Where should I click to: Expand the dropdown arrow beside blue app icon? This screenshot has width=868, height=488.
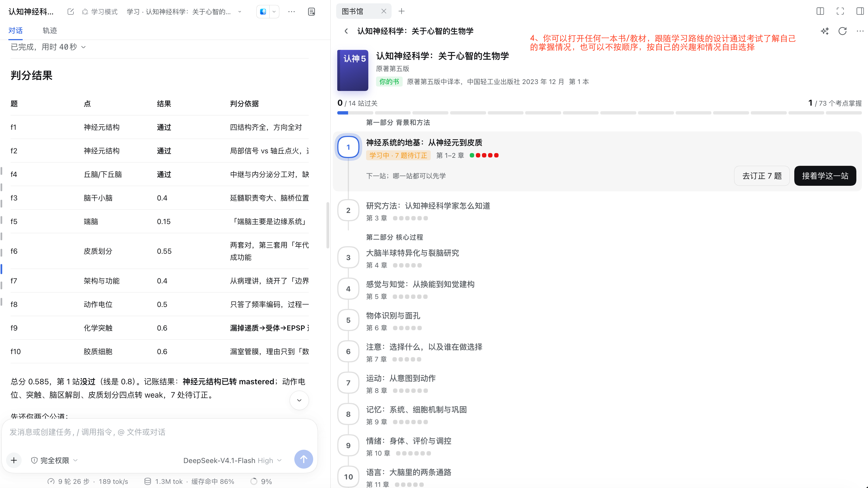click(274, 12)
